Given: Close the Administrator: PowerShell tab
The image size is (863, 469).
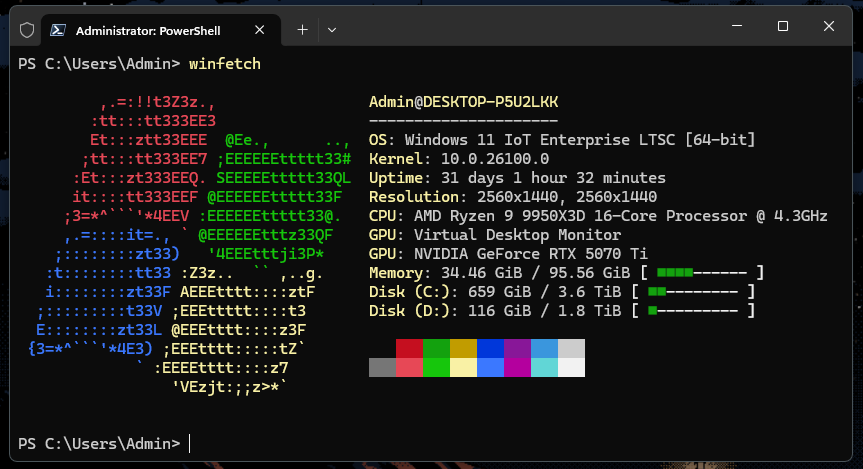Looking at the screenshot, I should tap(260, 30).
